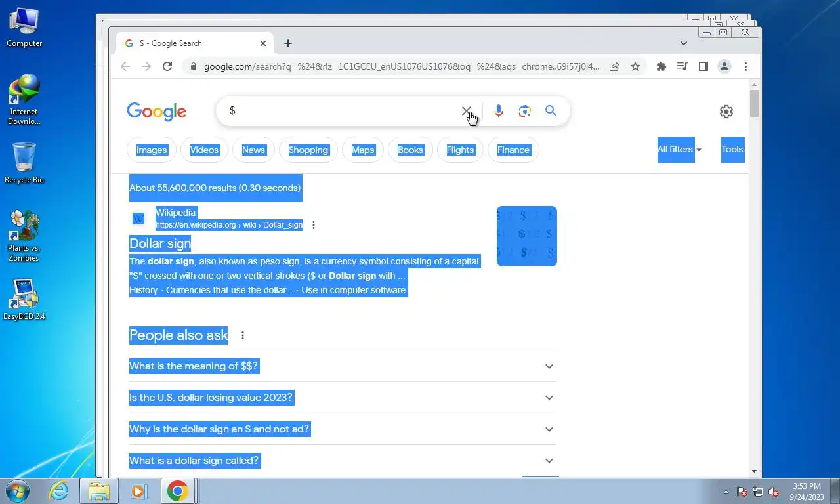Viewport: 840px width, 504px height.
Task: Expand 'Why is the dollar sign an S'
Action: pos(343,429)
